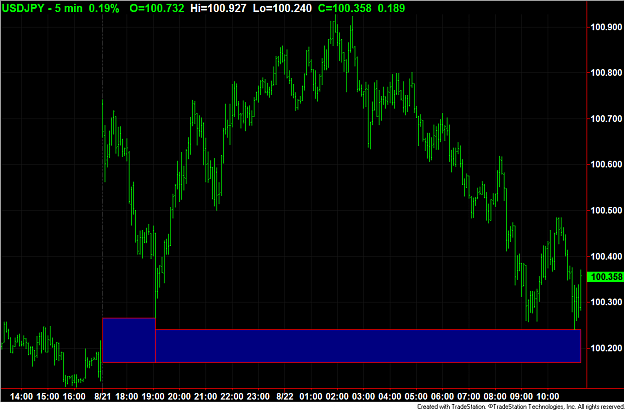This screenshot has height=410, width=625.
Task: Click the C=100.358 close price
Action: pos(345,8)
